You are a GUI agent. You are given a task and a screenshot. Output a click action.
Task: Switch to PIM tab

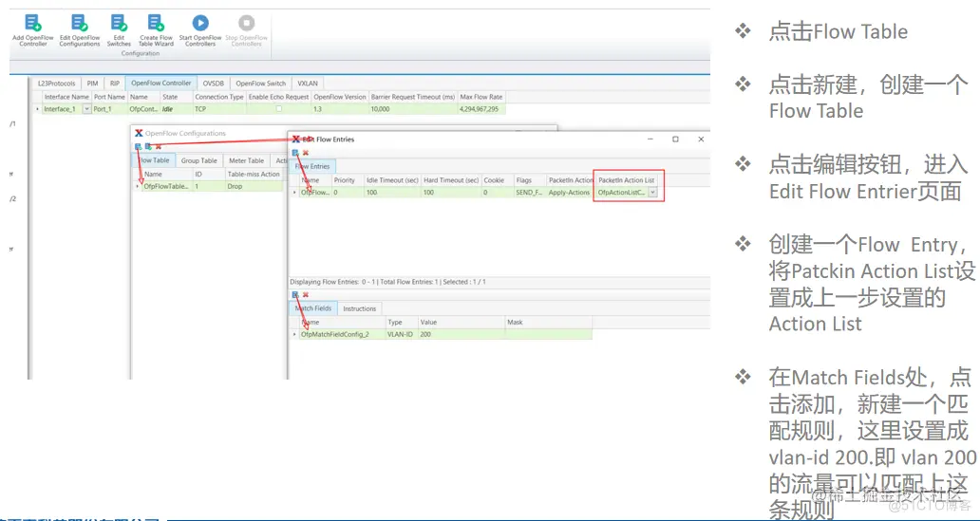(x=92, y=84)
